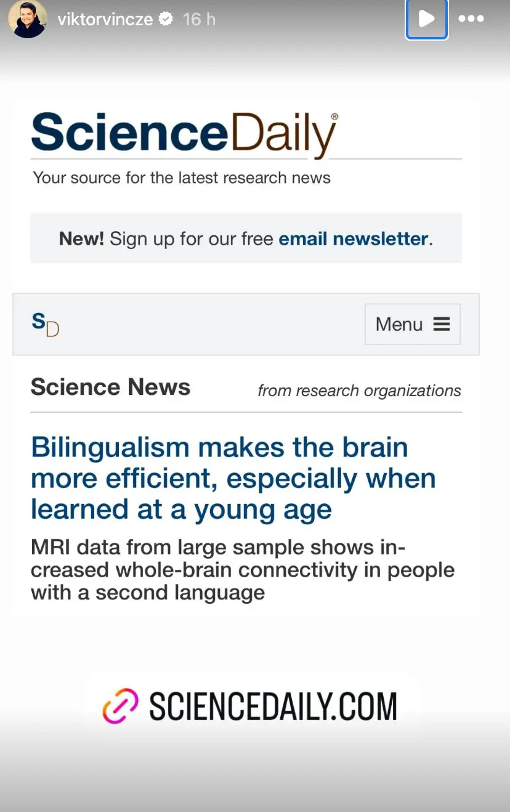Screen dimensions: 510x812
Task: Click the registered trademark symbol on logo
Action: coord(334,116)
